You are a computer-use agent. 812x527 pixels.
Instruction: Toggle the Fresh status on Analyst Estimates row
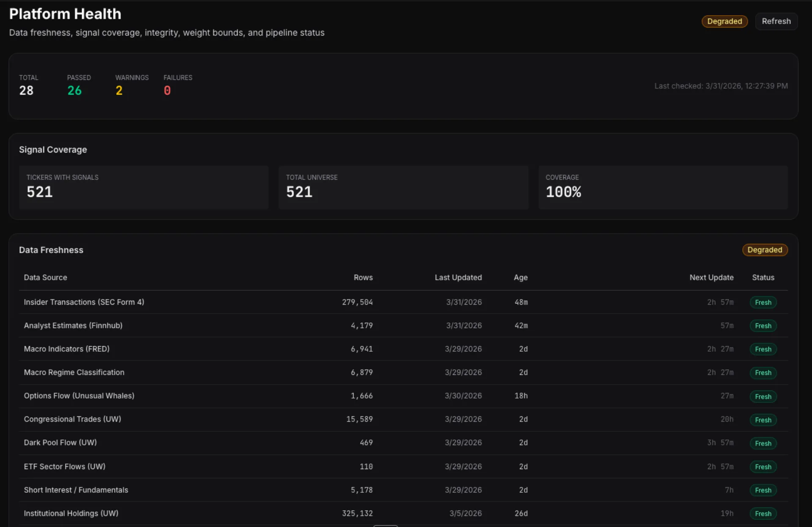[x=763, y=325]
